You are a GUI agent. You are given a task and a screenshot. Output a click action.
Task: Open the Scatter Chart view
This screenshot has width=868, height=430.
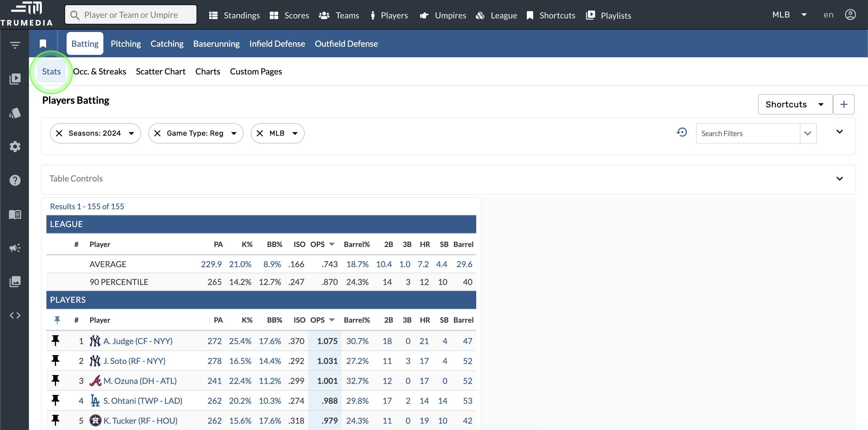[x=161, y=71]
